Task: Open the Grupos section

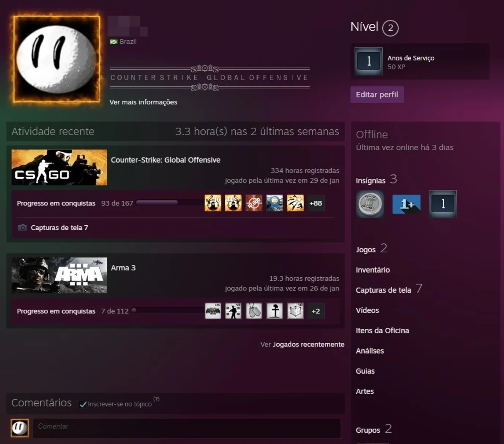Action: point(368,430)
